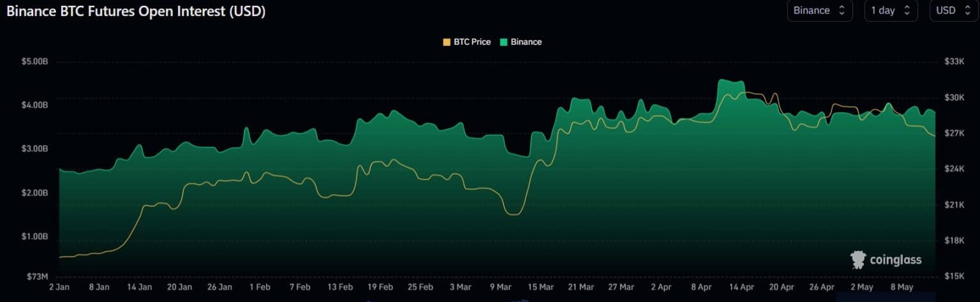Click the 7 Feb date label
Screen dimensions: 980x302
tap(299, 287)
